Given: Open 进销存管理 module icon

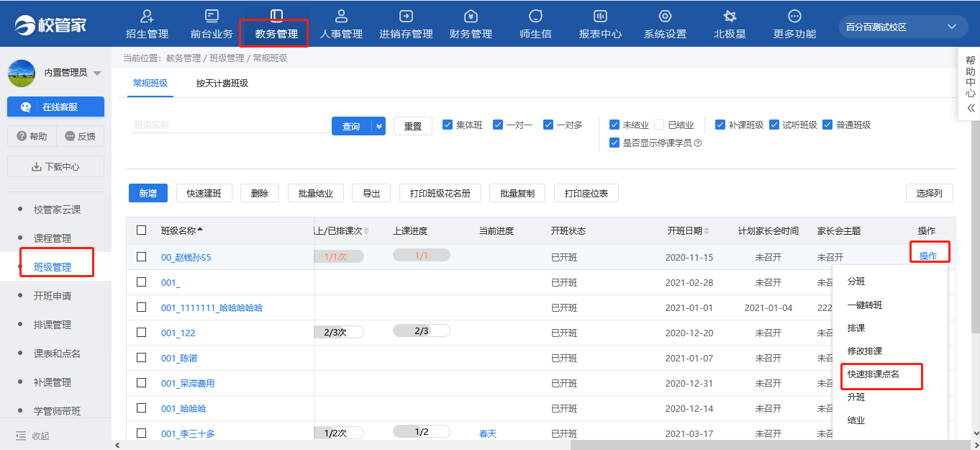Looking at the screenshot, I should pyautogui.click(x=406, y=16).
